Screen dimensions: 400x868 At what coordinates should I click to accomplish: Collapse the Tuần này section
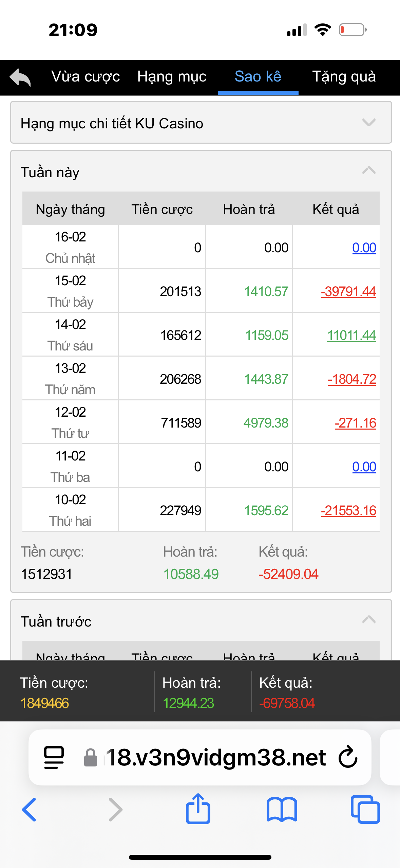pos(369,171)
